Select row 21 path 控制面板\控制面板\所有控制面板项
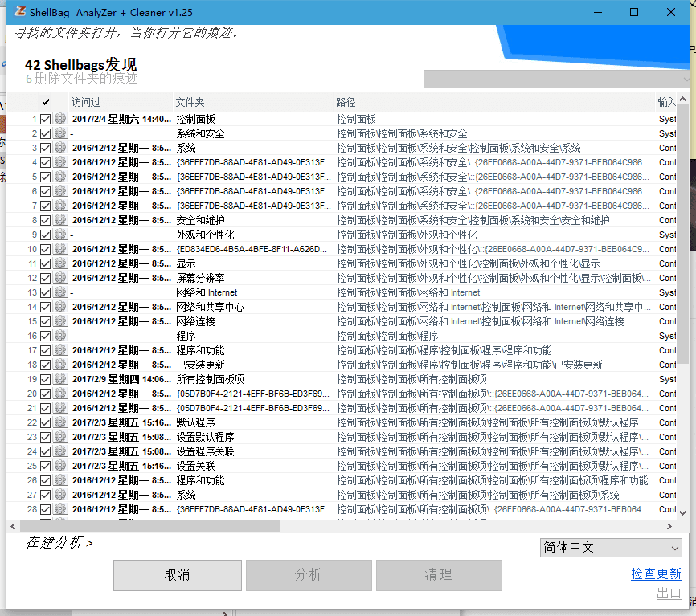 tap(493, 408)
